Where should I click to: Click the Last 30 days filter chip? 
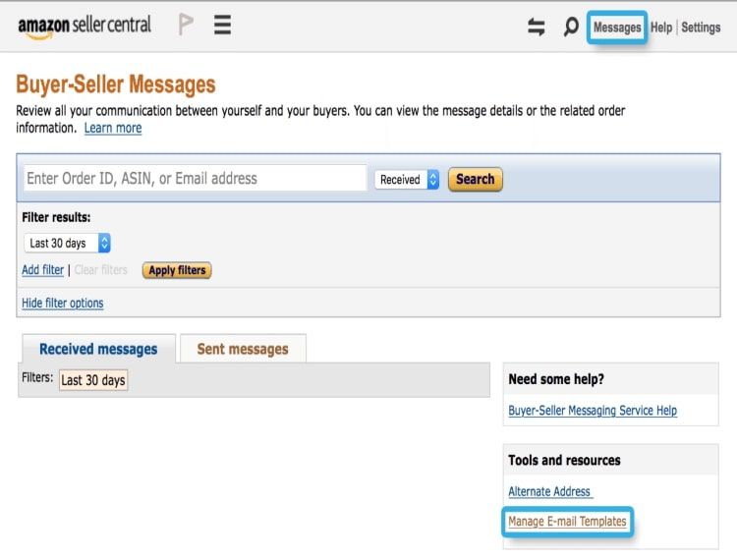[93, 380]
